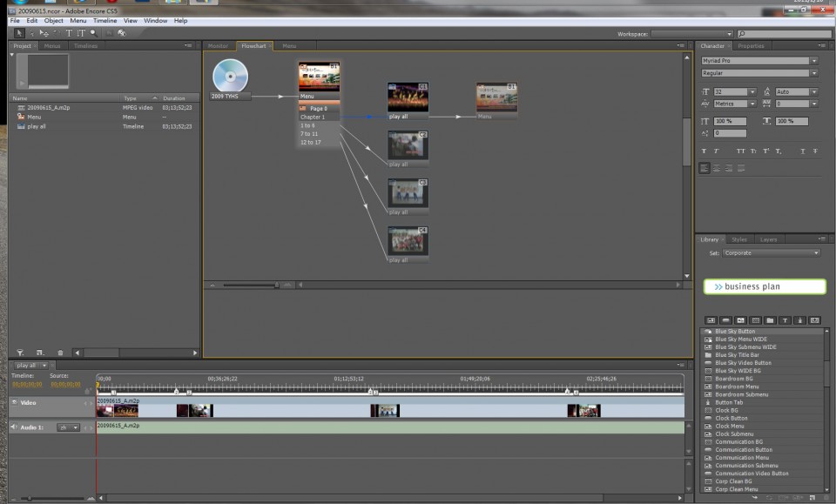
Task: Click the new item icon in Project panel
Action: [39, 353]
